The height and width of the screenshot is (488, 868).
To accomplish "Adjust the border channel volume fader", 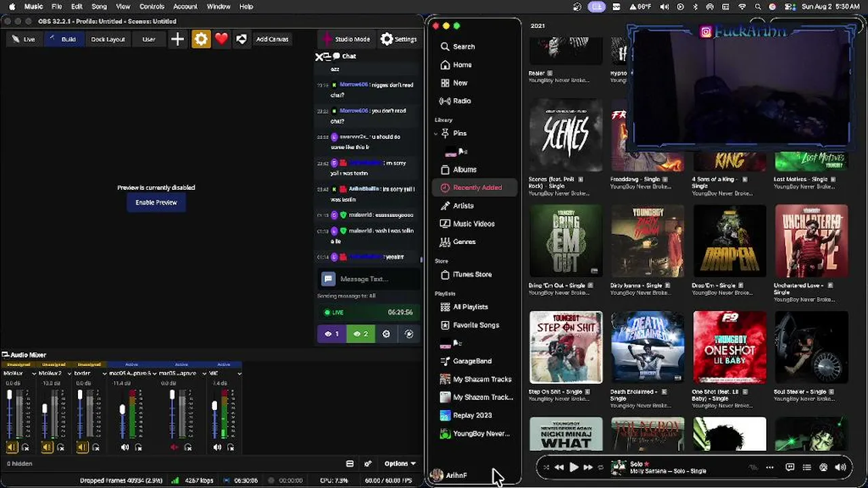I will pos(80,395).
